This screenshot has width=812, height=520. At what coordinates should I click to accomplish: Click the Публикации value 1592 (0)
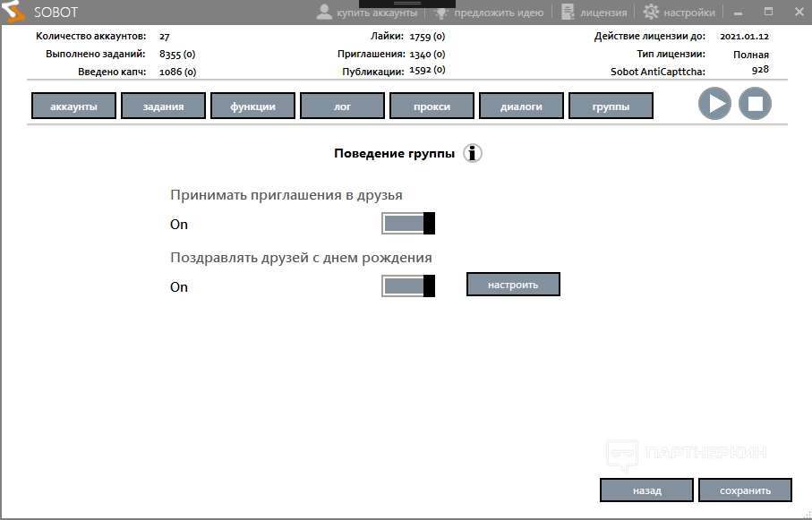(427, 70)
